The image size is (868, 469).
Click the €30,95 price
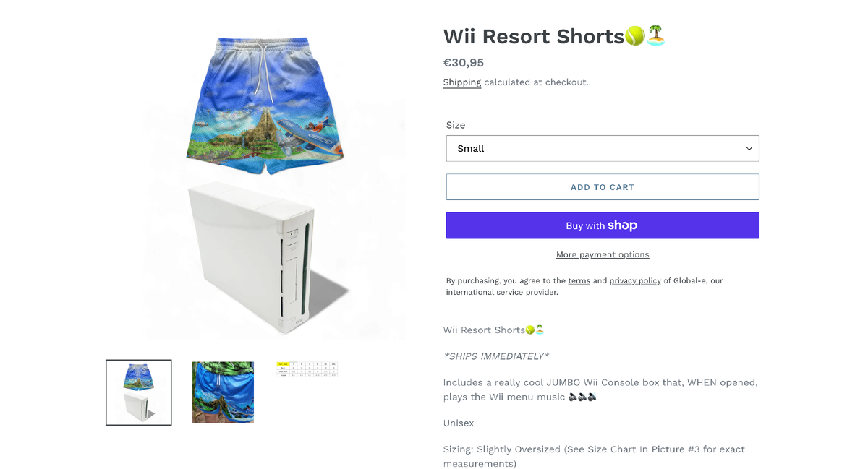pyautogui.click(x=464, y=63)
